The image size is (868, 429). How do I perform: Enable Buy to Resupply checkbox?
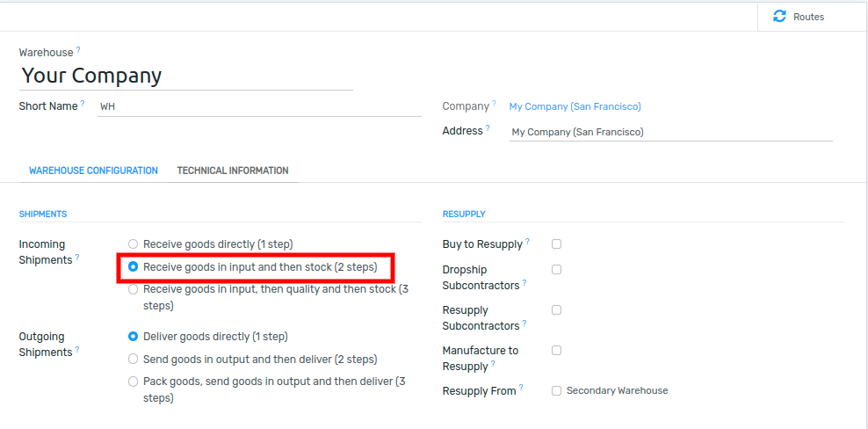(x=556, y=244)
